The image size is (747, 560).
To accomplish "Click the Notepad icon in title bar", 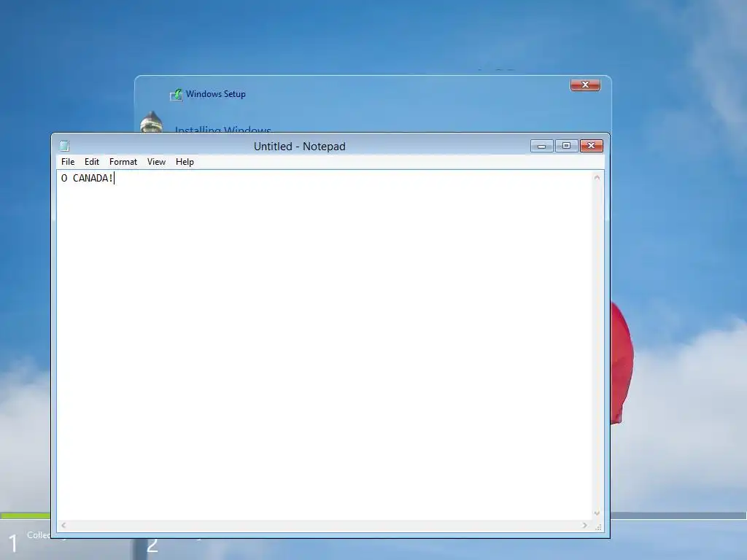I will point(64,146).
